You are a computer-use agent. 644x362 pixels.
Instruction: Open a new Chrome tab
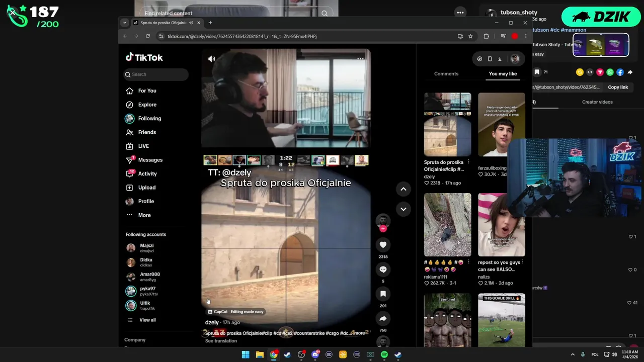coord(210,23)
